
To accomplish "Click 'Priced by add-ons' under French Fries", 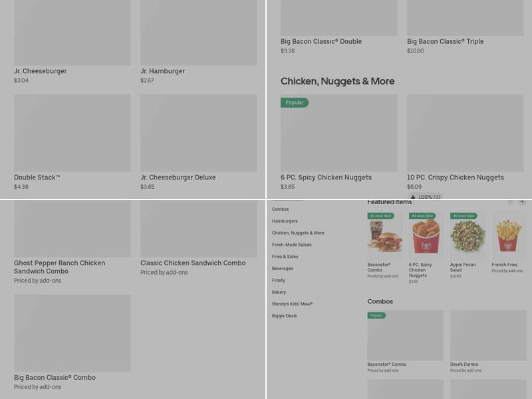I will (507, 271).
